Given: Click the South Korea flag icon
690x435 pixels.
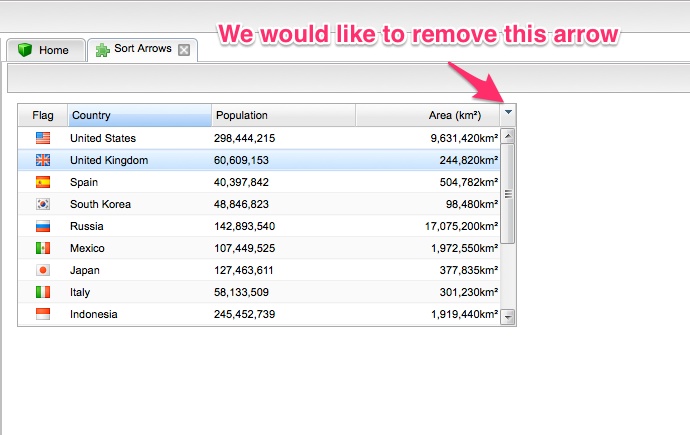Looking at the screenshot, I should 43,204.
